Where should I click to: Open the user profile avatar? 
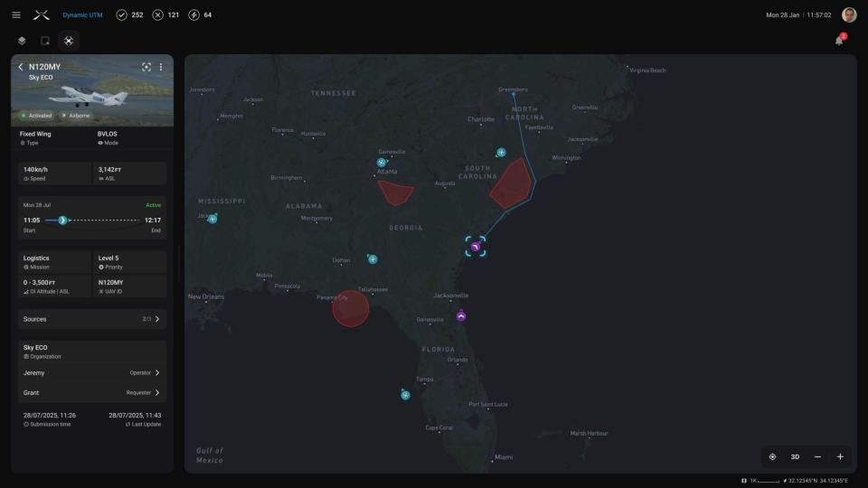point(848,15)
